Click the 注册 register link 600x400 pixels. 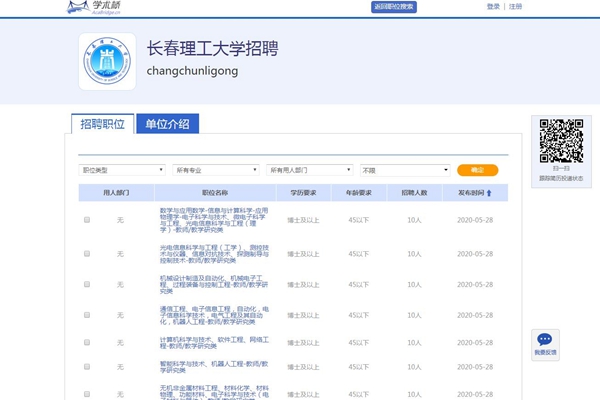[x=515, y=6]
